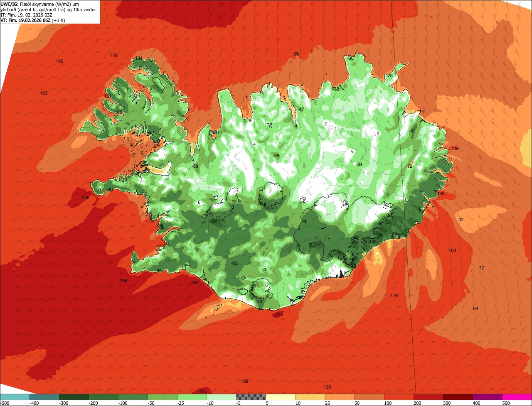Image resolution: width=532 pixels, height=406 pixels.
Task: Click the map value '116' off the east coast
Action: [x=455, y=149]
